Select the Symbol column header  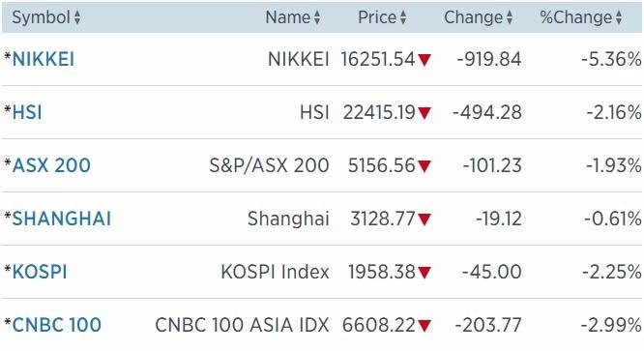click(x=41, y=17)
